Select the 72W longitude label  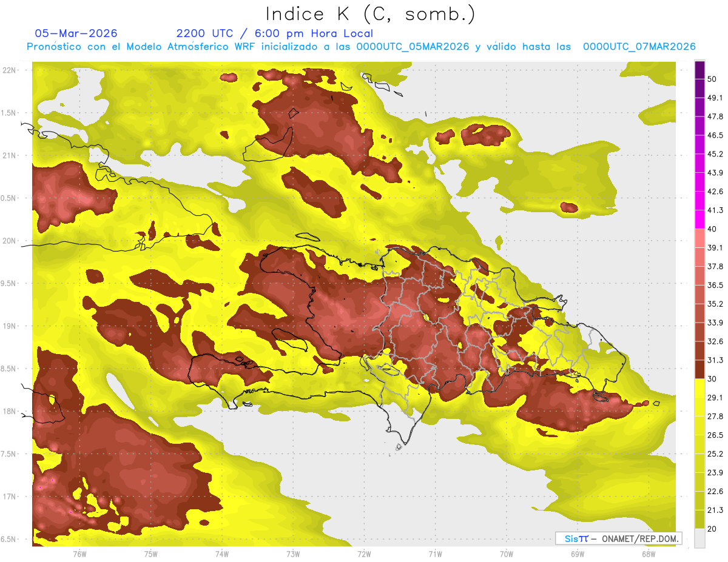(364, 553)
